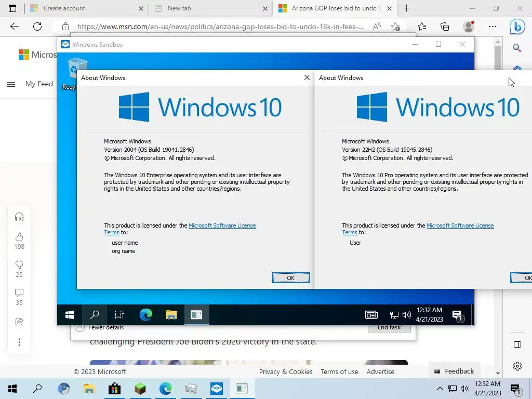Open the Advertise footer link

tap(380, 371)
